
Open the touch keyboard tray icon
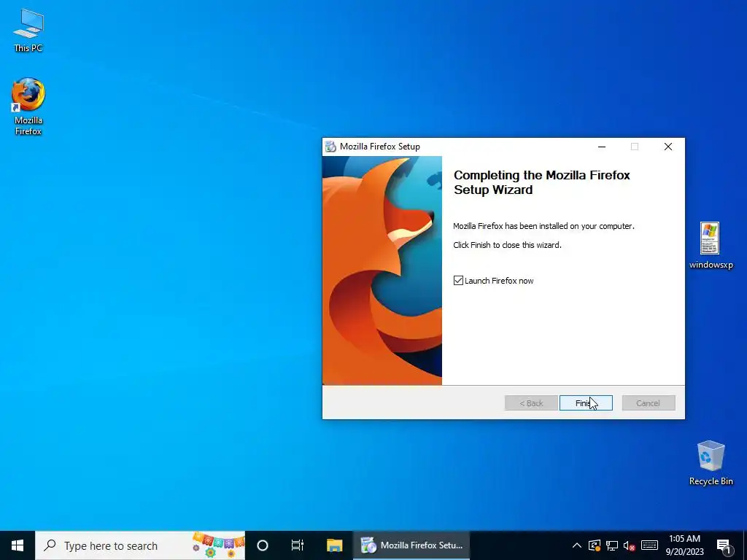click(649, 545)
